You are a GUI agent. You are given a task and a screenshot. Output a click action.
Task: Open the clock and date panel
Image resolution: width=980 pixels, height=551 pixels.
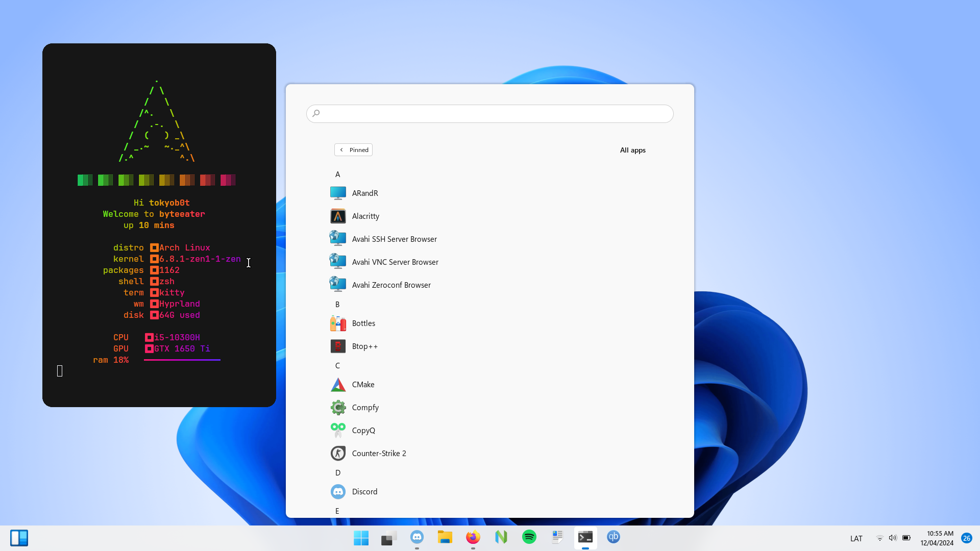click(937, 538)
